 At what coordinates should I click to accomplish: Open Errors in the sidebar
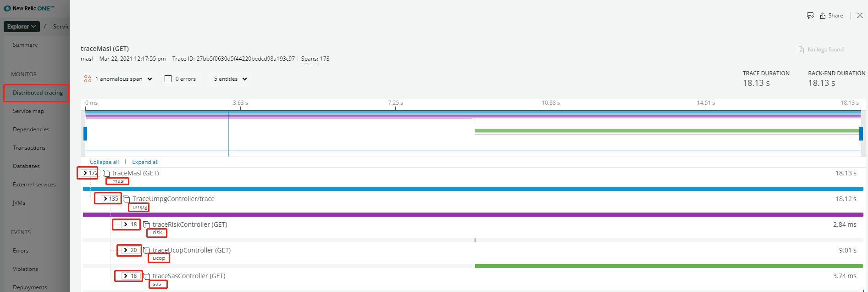pyautogui.click(x=21, y=251)
